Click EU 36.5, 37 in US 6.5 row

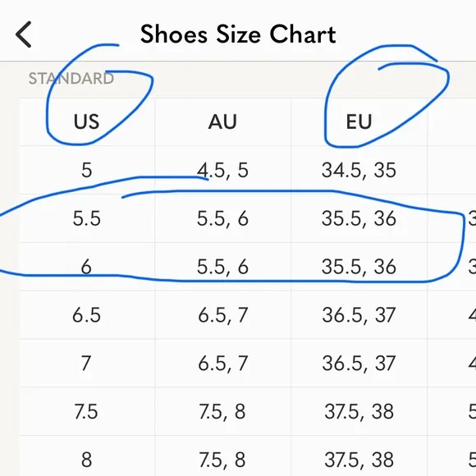(x=359, y=315)
